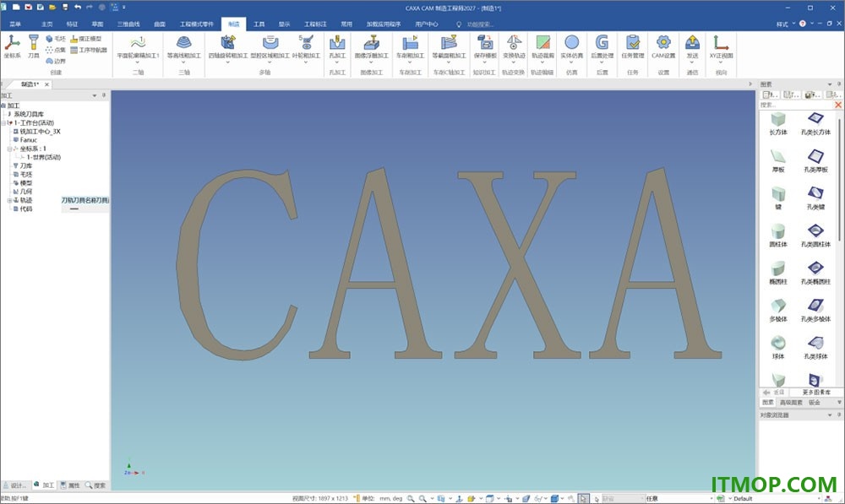The image size is (845, 504).
Task: Click 更多图素库 more elements button
Action: click(x=816, y=392)
